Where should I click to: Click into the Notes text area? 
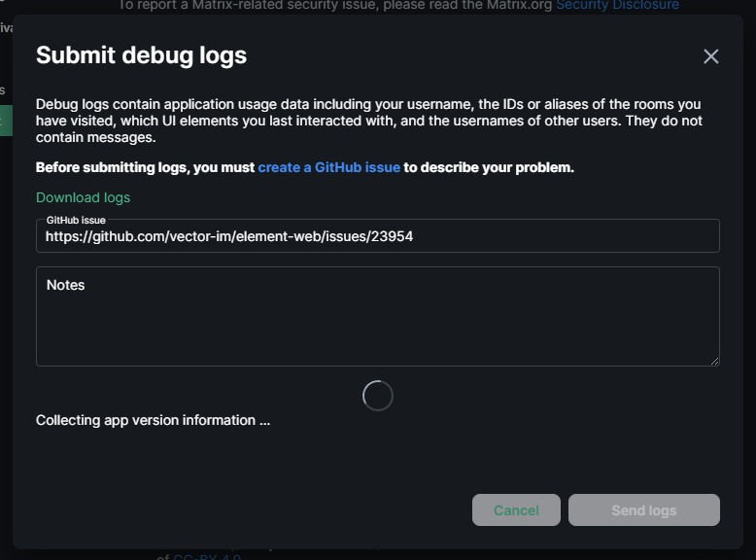378,316
